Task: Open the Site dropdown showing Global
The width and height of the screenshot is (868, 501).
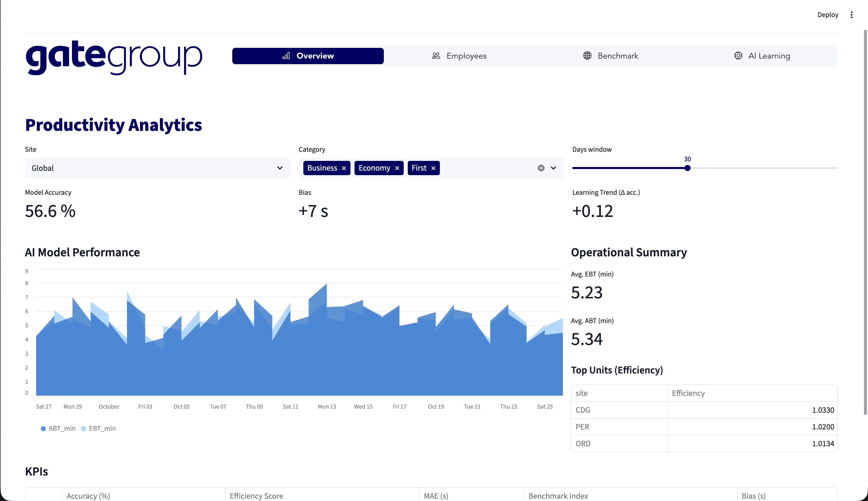Action: point(157,168)
